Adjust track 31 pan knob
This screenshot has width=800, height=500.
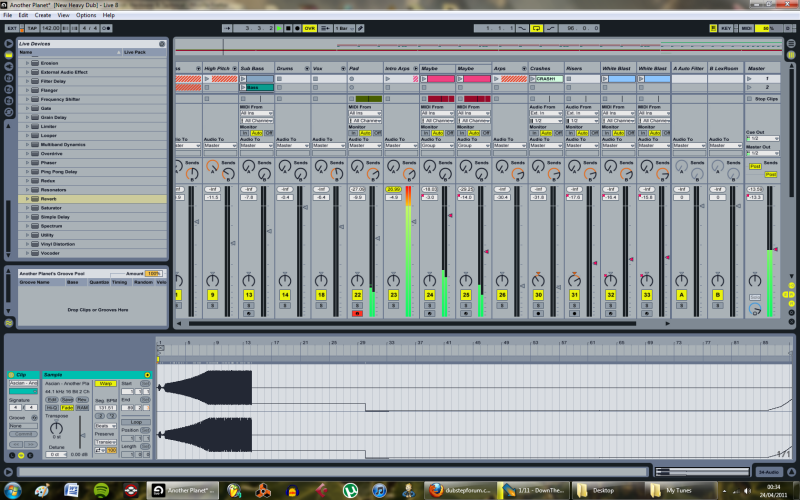574,280
